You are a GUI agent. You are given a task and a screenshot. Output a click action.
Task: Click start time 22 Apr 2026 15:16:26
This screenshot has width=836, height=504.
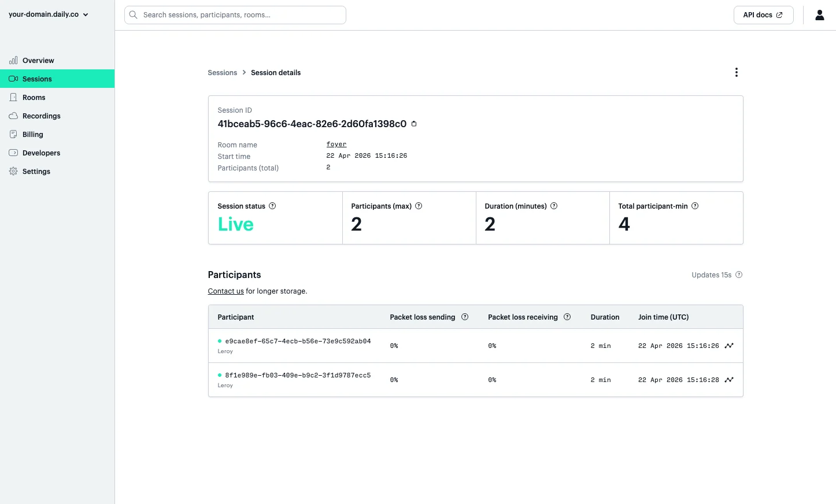point(367,156)
